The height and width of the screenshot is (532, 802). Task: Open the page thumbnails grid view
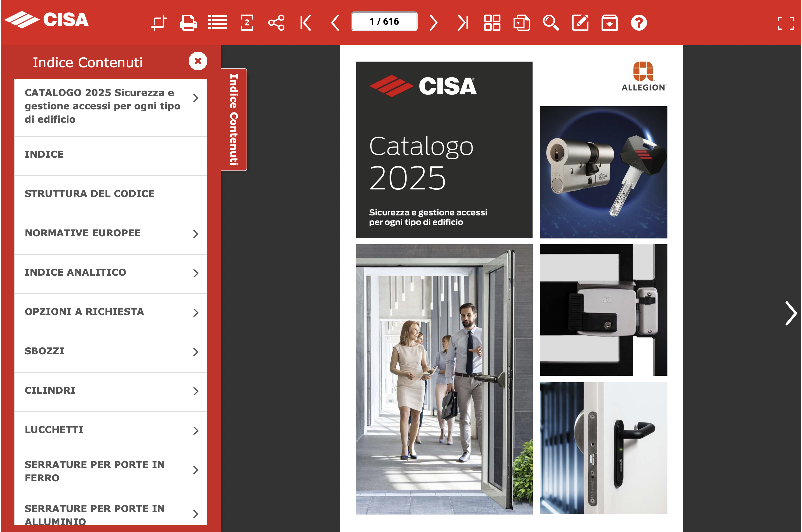coord(492,23)
